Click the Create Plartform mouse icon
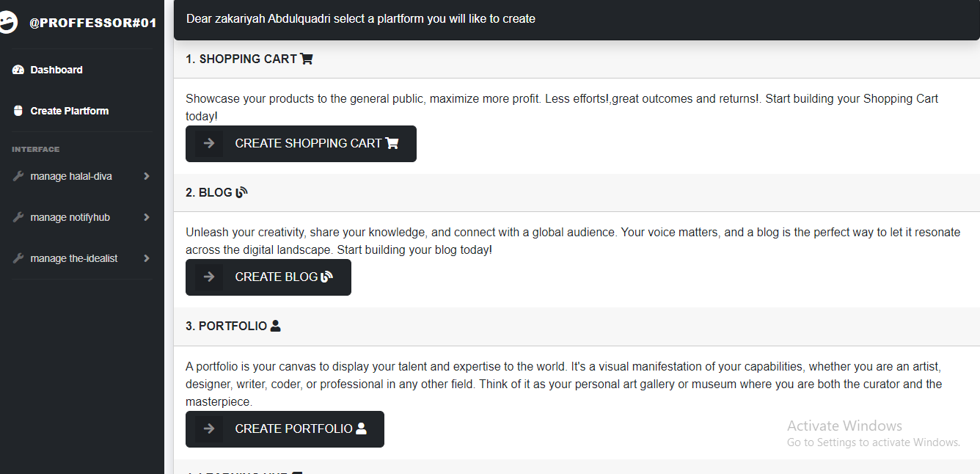 [x=18, y=111]
